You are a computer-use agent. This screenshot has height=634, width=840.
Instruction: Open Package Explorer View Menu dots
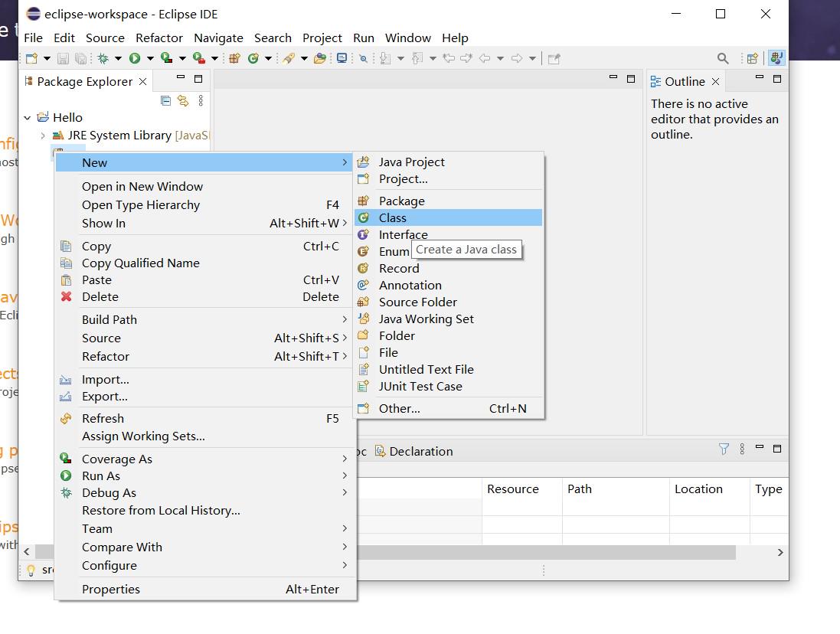(x=201, y=100)
